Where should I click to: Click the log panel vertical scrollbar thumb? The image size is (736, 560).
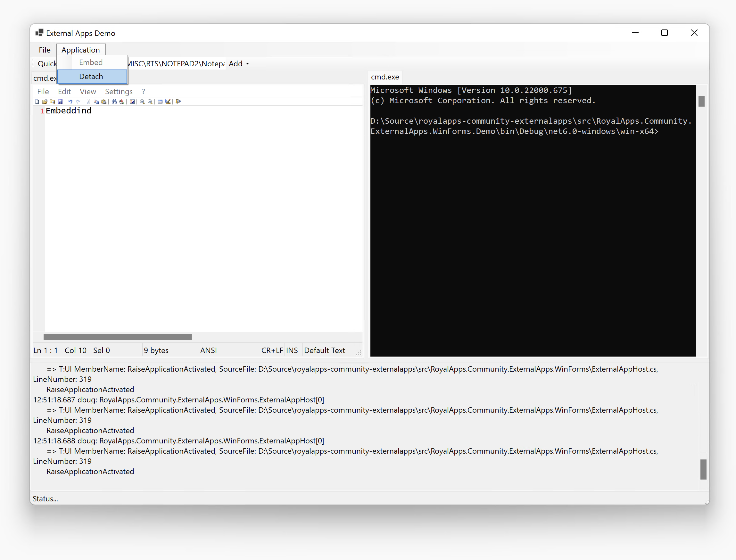click(x=703, y=469)
